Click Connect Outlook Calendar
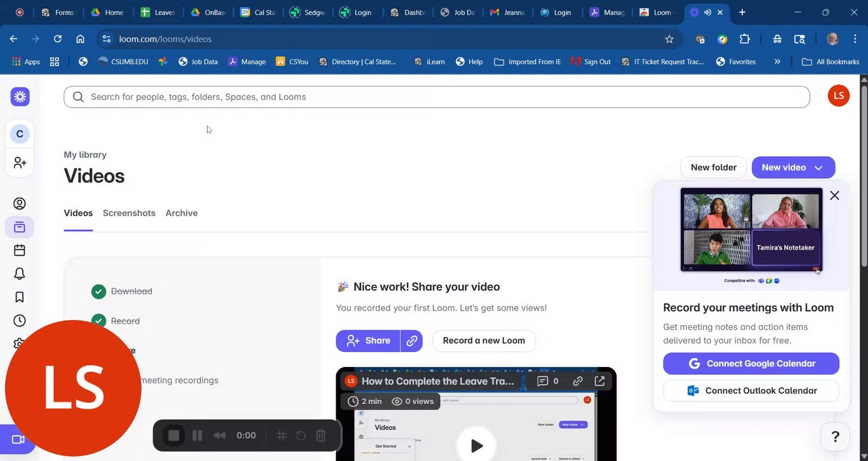The width and height of the screenshot is (868, 461). [751, 391]
